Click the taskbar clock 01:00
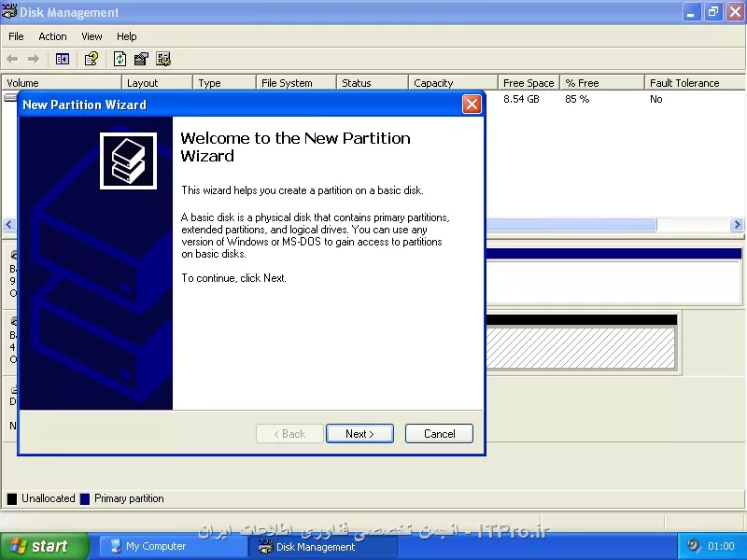This screenshot has width=747, height=560. [x=721, y=546]
